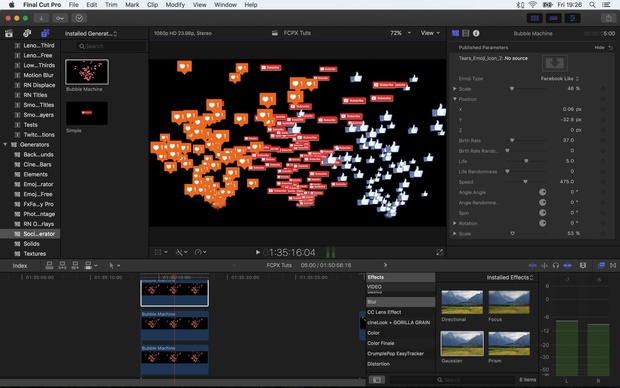Hide the Published Parameters section
This screenshot has height=388, width=620.
pos(599,47)
